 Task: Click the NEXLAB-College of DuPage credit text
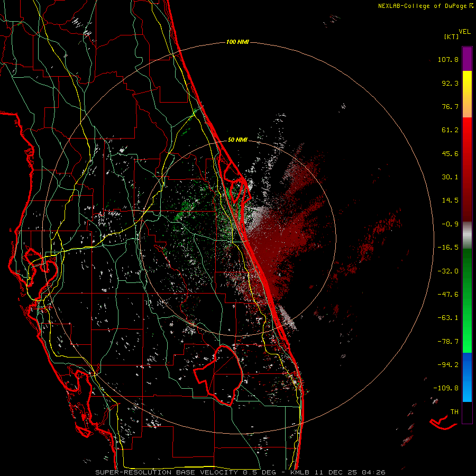click(x=423, y=6)
